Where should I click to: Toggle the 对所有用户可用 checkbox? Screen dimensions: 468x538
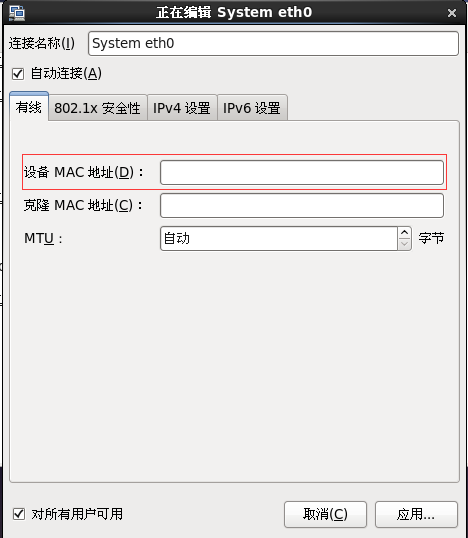click(19, 514)
